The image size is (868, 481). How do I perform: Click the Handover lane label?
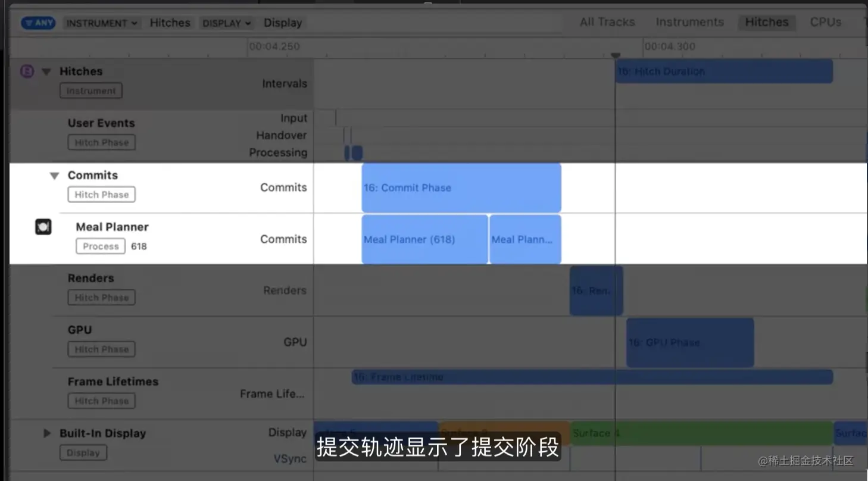pyautogui.click(x=282, y=136)
